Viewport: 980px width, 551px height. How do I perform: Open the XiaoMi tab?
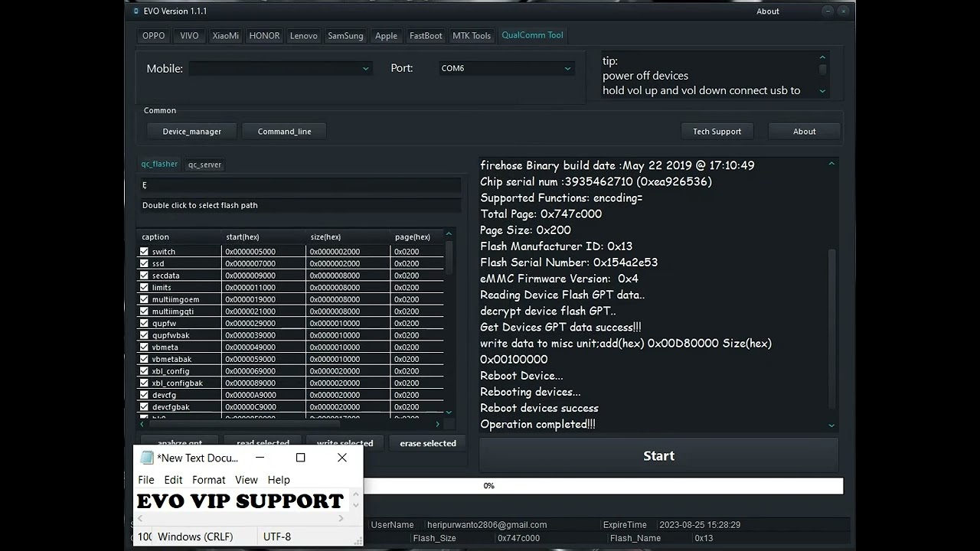coord(226,36)
